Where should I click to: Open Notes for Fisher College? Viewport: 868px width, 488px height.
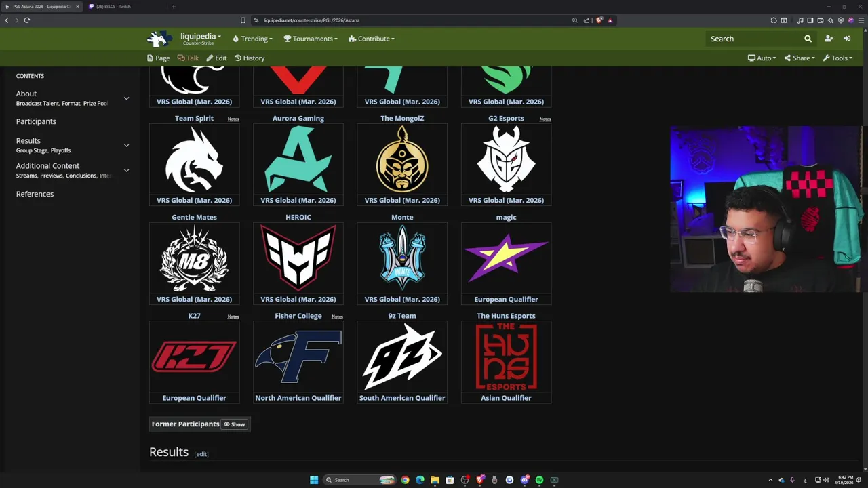[x=337, y=317]
